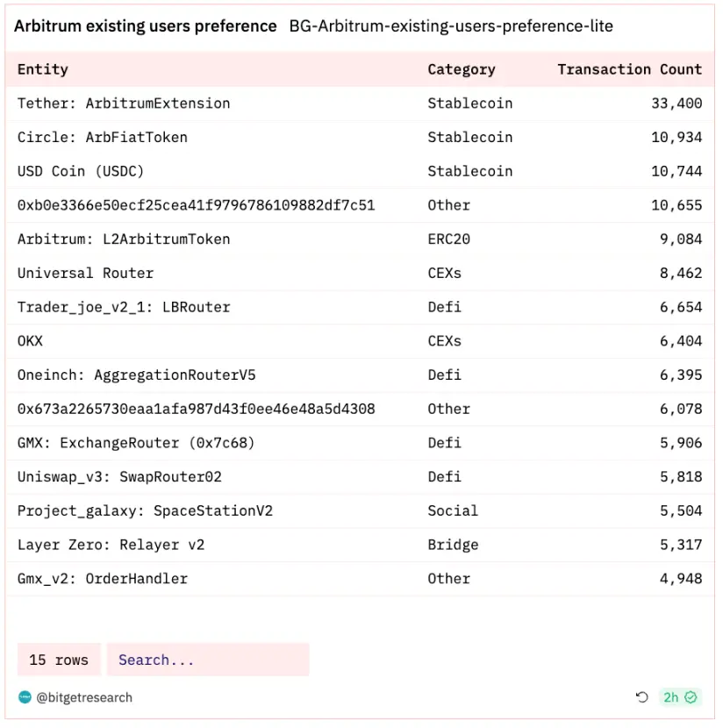Sort by the Entity column header
Image resolution: width=723 pixels, height=728 pixels.
pos(43,69)
